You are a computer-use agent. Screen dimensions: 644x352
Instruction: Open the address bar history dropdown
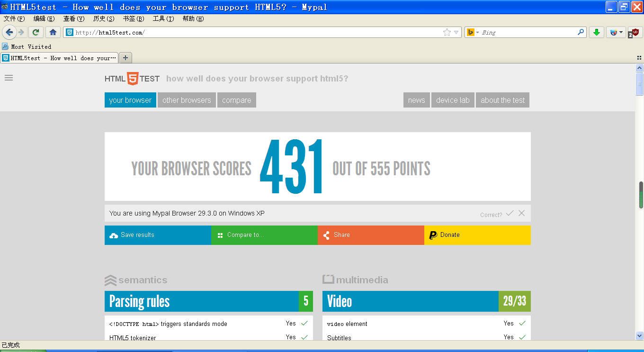coord(456,32)
